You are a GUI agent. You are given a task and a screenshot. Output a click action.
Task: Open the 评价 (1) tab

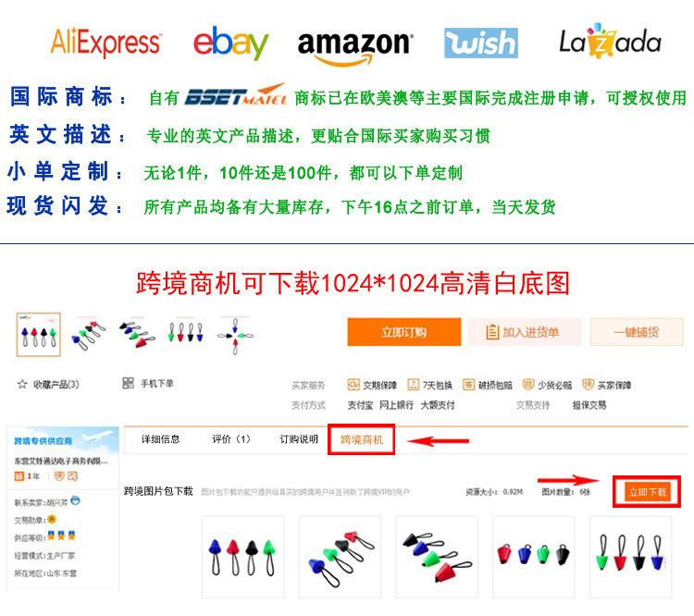(x=231, y=439)
